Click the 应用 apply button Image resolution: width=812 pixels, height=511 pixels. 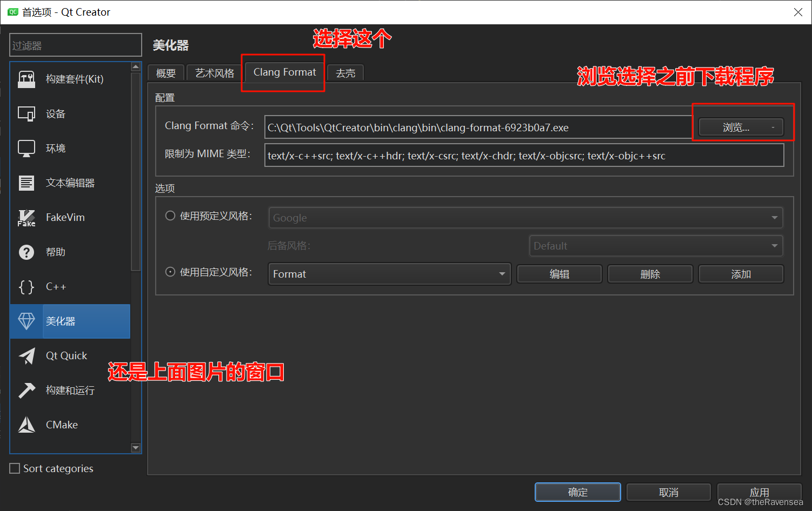760,492
